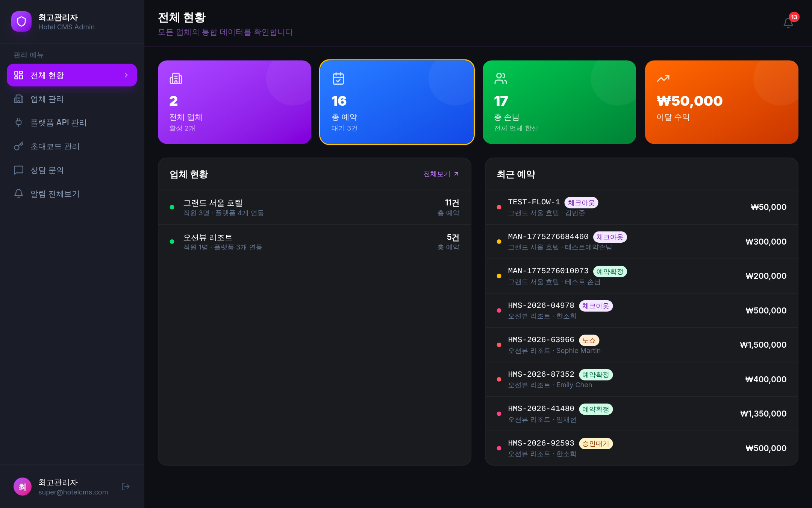This screenshot has height=508, width=812.
Task: Select reservation MAN-1775276010073
Action: point(642,276)
